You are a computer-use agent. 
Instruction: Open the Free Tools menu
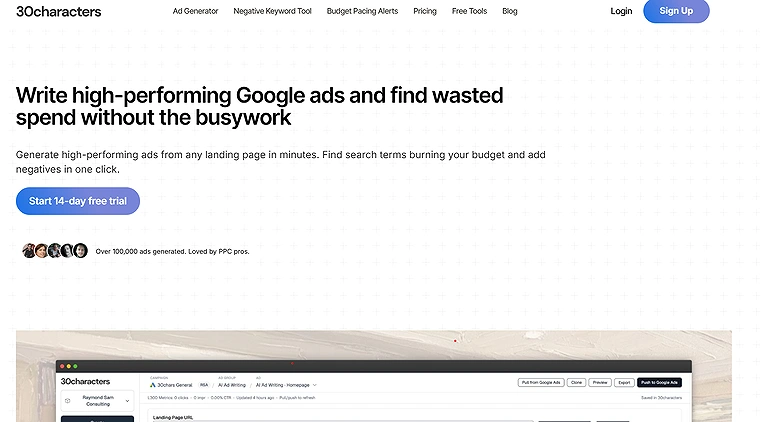[469, 11]
